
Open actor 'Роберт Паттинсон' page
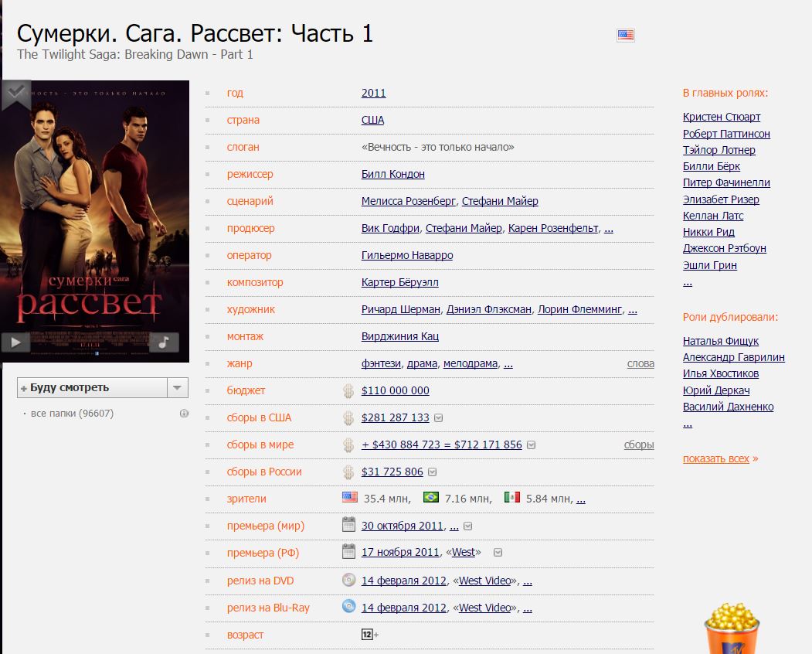point(726,134)
